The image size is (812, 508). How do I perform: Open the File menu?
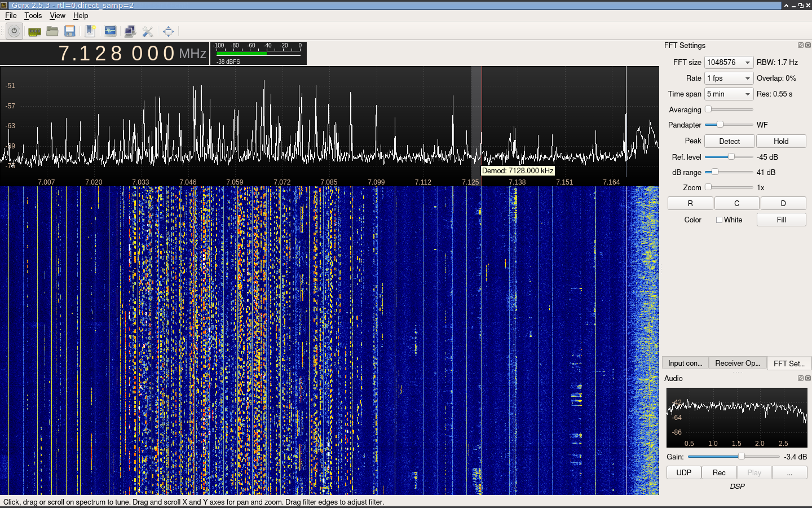(x=11, y=16)
